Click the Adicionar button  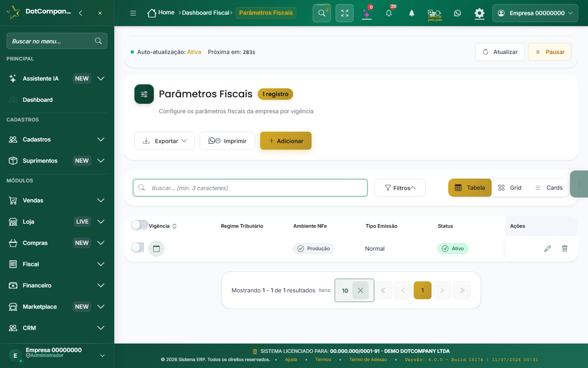(x=286, y=141)
